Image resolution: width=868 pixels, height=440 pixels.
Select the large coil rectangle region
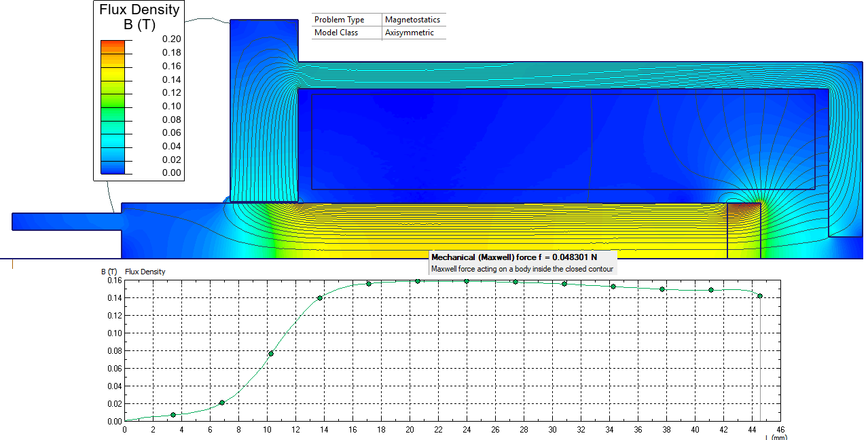[563, 141]
